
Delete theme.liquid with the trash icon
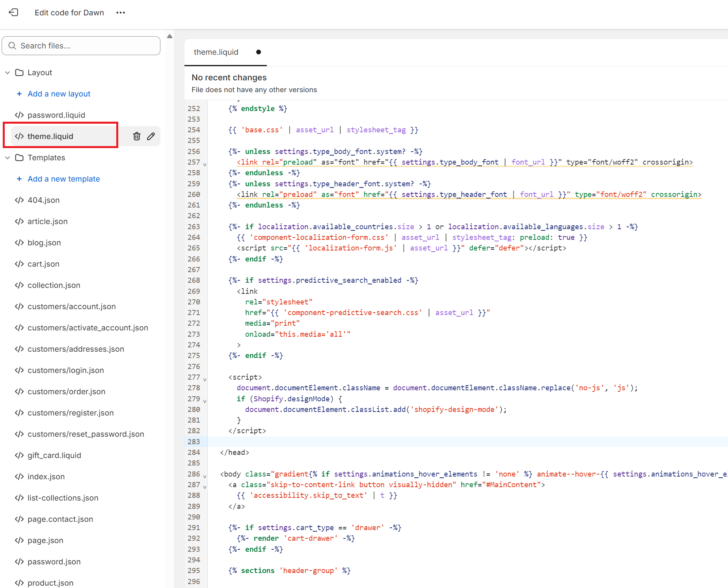[x=136, y=136]
